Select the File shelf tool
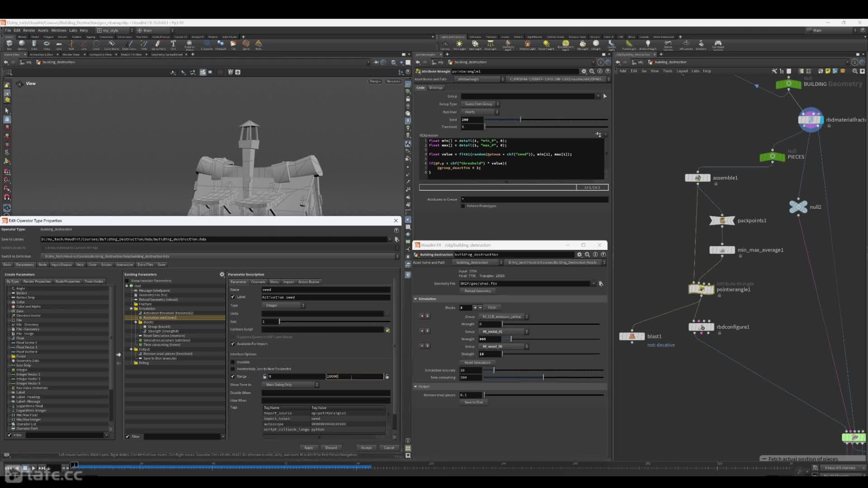 point(233,45)
